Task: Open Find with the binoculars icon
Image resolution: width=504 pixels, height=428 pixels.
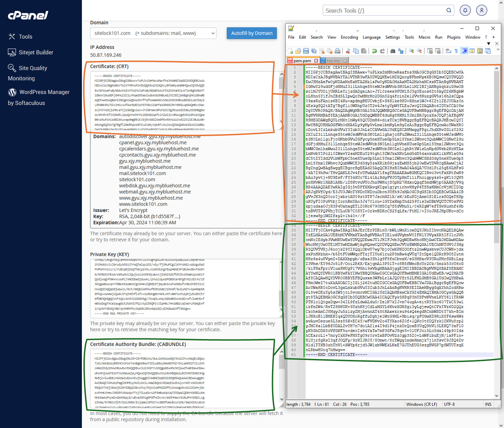Action: pyautogui.click(x=393, y=51)
